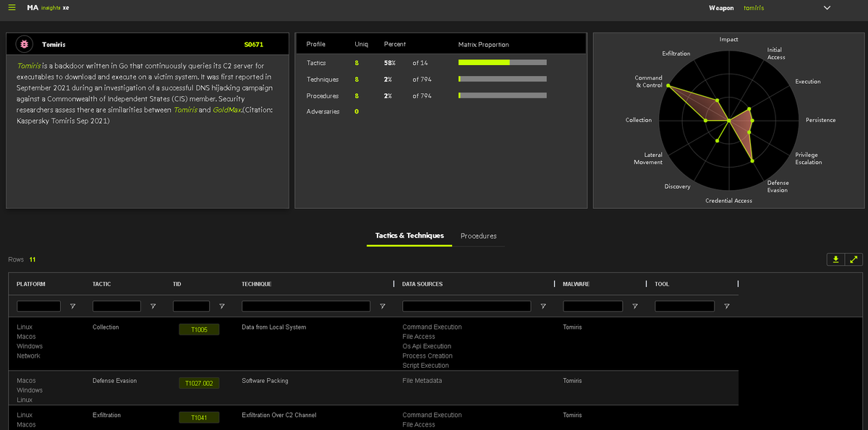Screen dimensions: 868x430
Task: Click the MA insights xe logo
Action: (x=48, y=7)
